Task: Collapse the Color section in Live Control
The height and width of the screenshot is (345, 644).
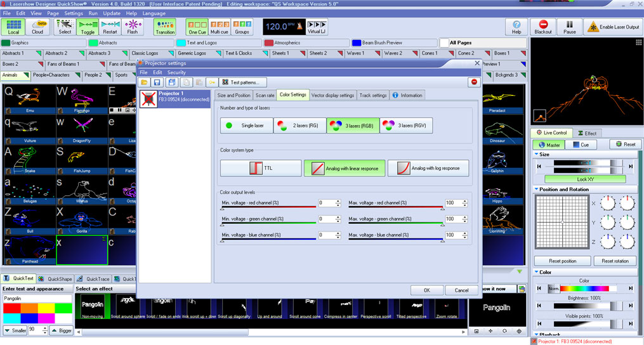Action: pos(537,272)
